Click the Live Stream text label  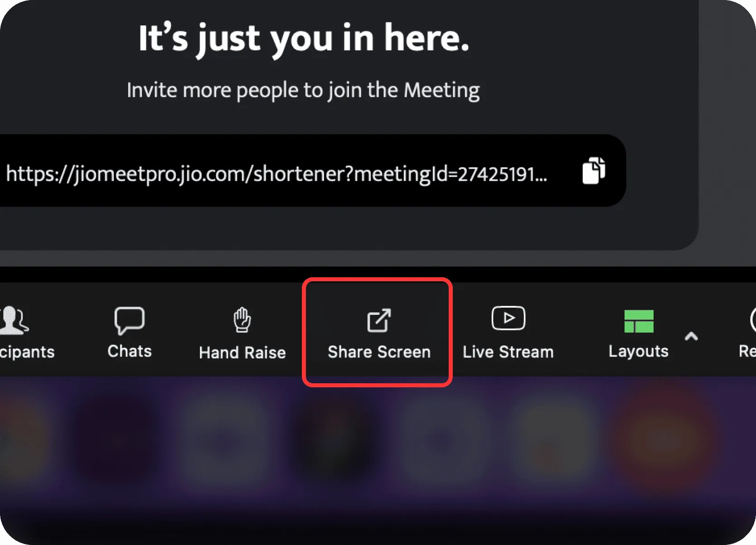508,352
